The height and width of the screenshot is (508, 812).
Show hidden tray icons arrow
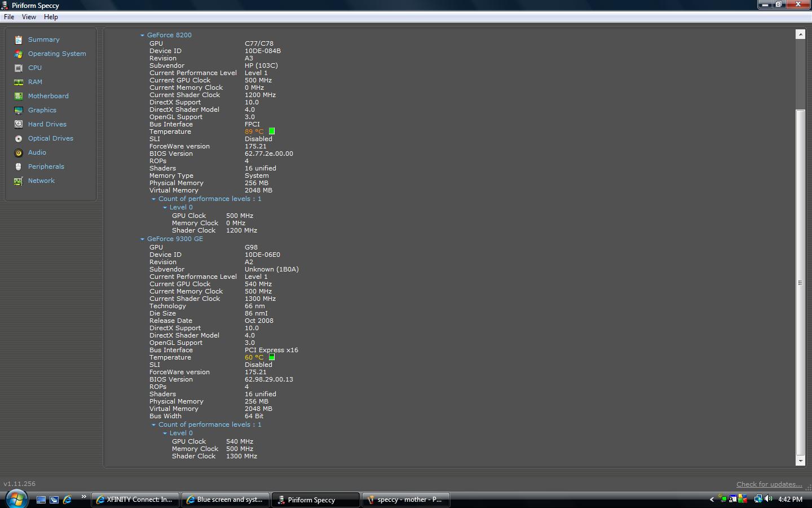(x=712, y=500)
